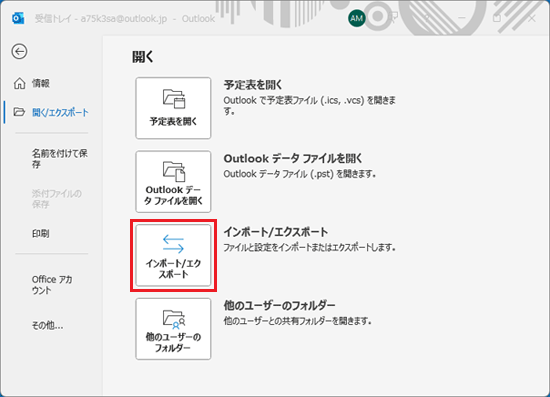
Task: Click 添付ファイルの保存 in the sidebar
Action: tap(56, 198)
